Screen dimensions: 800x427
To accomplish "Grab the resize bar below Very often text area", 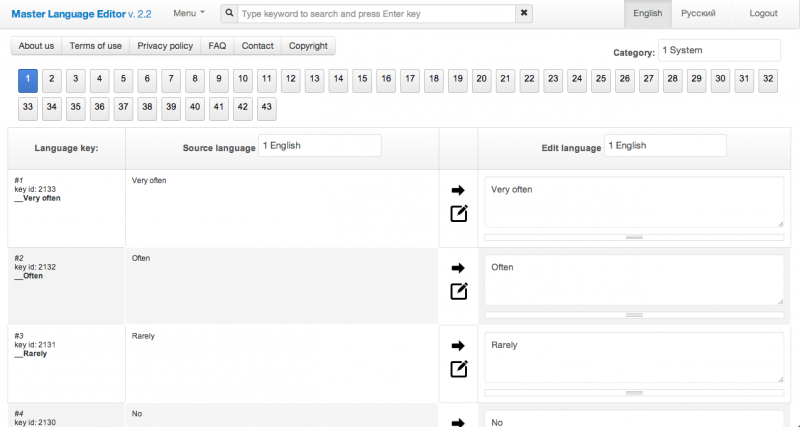I will [634, 238].
